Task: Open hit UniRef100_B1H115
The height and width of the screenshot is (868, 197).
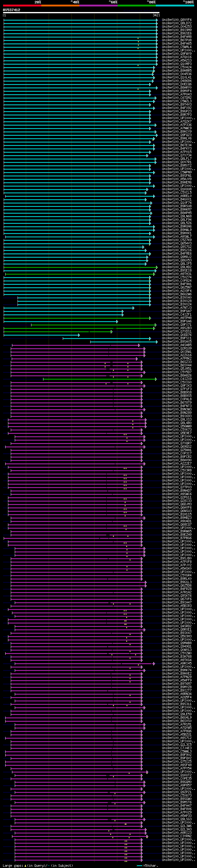Action: tap(177, 515)
